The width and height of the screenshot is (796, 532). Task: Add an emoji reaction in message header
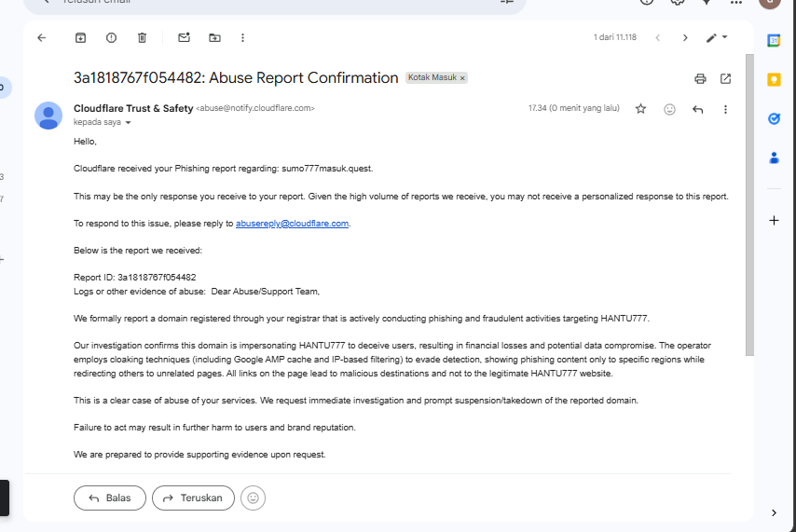[x=669, y=109]
